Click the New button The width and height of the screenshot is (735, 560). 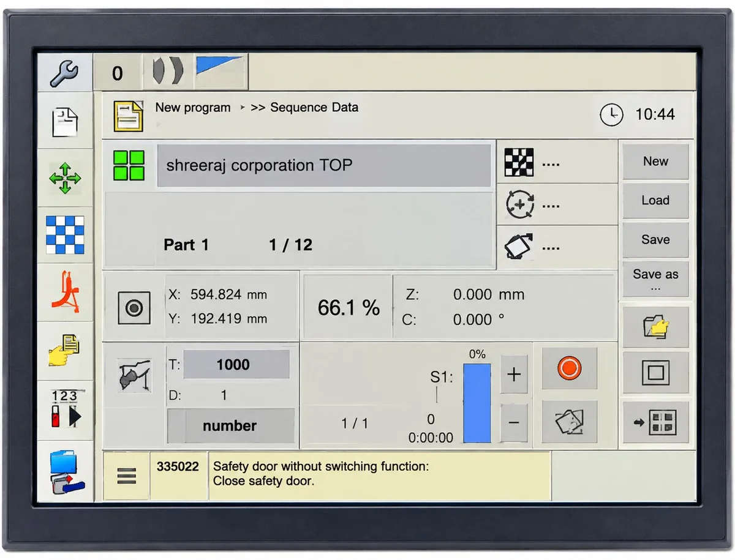(x=655, y=162)
